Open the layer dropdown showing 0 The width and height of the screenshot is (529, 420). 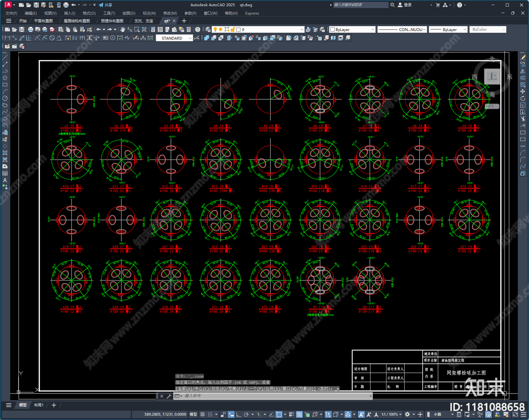[x=258, y=29]
